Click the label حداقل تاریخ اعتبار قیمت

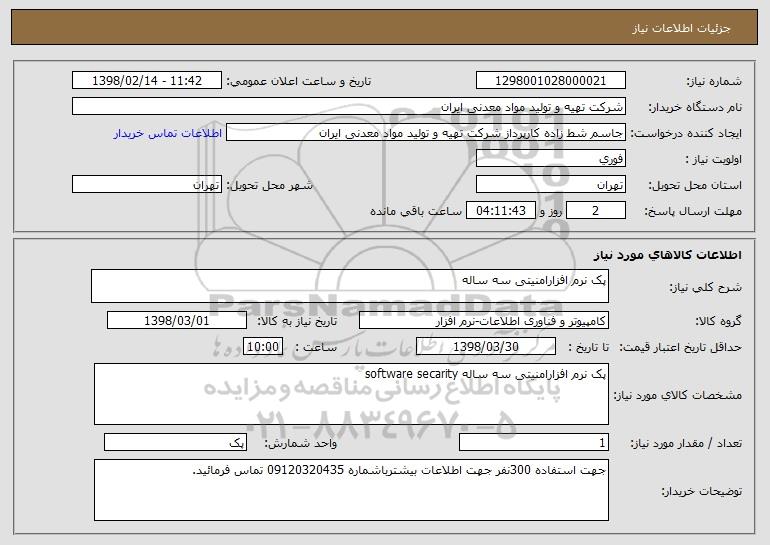click(681, 348)
